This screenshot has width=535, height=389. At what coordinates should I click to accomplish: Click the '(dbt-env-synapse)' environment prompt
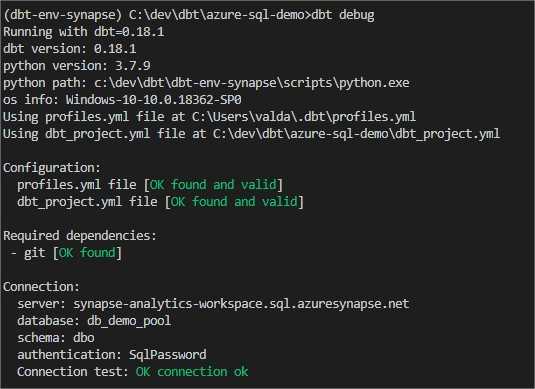pos(62,15)
